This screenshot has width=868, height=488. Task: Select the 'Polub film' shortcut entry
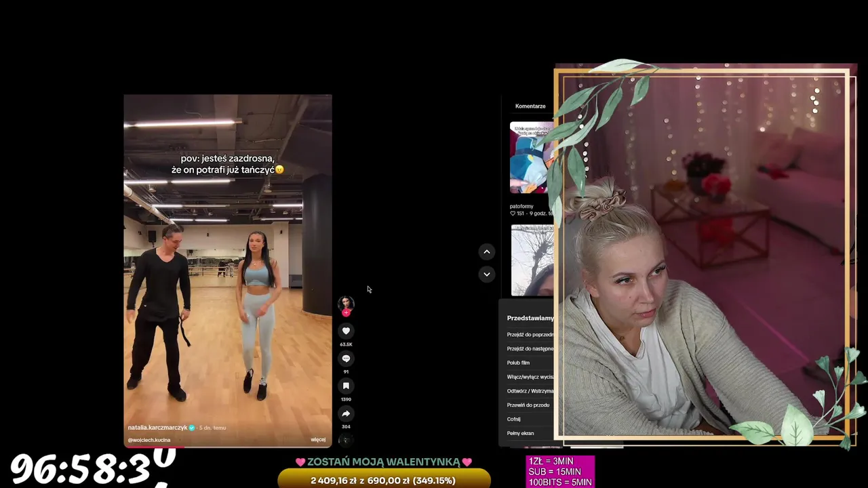click(518, 363)
